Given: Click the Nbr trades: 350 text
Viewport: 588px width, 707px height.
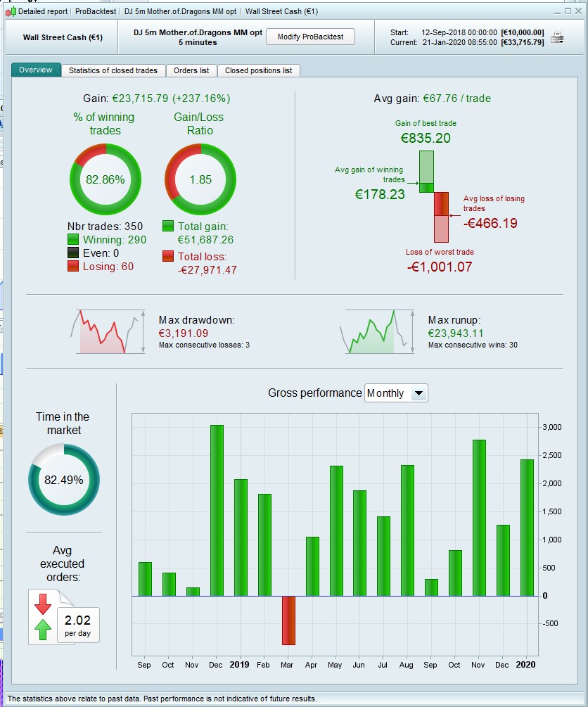Looking at the screenshot, I should [105, 227].
